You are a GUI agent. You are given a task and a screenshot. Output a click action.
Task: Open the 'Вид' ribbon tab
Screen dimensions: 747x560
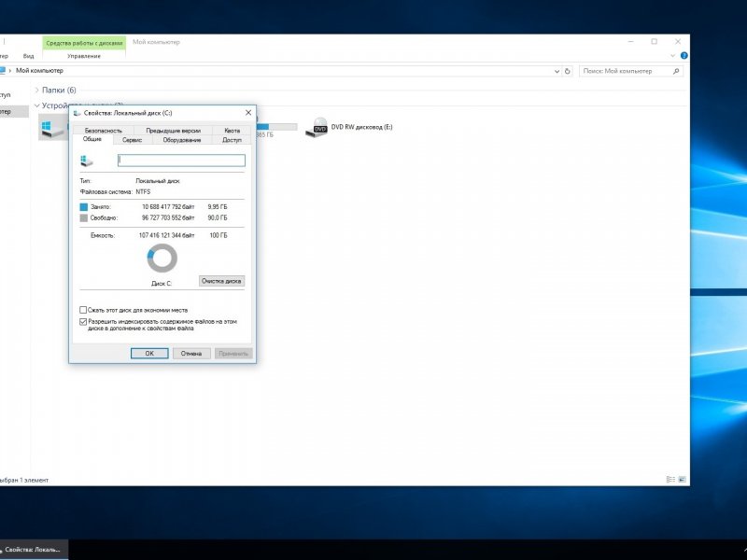[x=29, y=56]
